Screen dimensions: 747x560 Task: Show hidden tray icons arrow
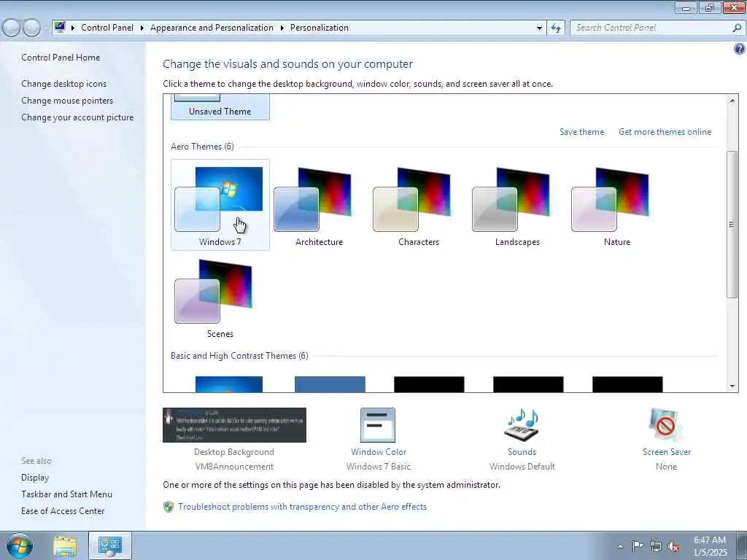pos(620,546)
